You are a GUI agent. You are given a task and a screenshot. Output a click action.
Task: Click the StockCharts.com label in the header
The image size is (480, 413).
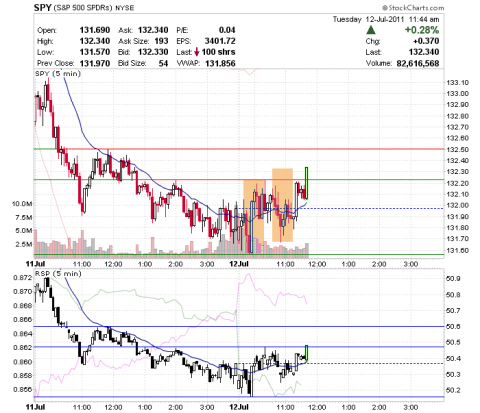point(413,8)
